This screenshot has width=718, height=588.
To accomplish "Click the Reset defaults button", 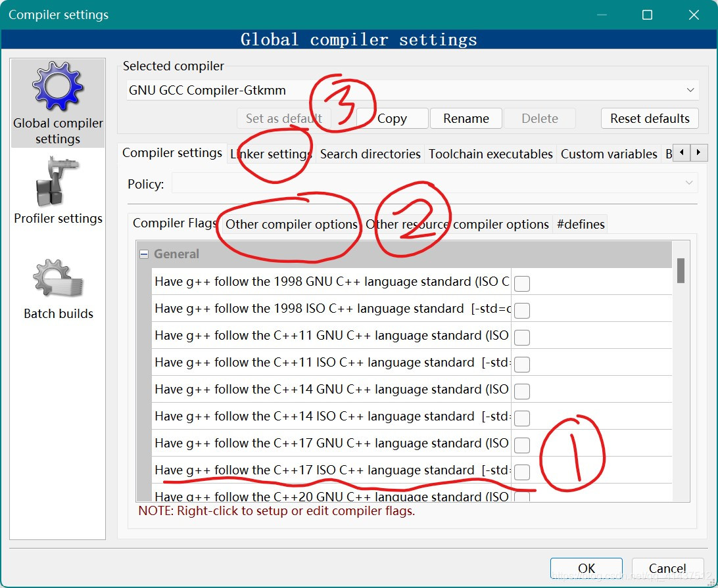I will point(650,118).
